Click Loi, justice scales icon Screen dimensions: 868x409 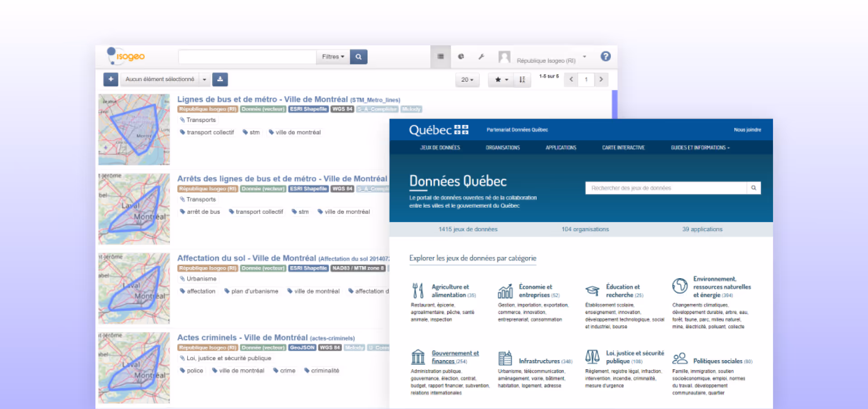[x=592, y=357]
